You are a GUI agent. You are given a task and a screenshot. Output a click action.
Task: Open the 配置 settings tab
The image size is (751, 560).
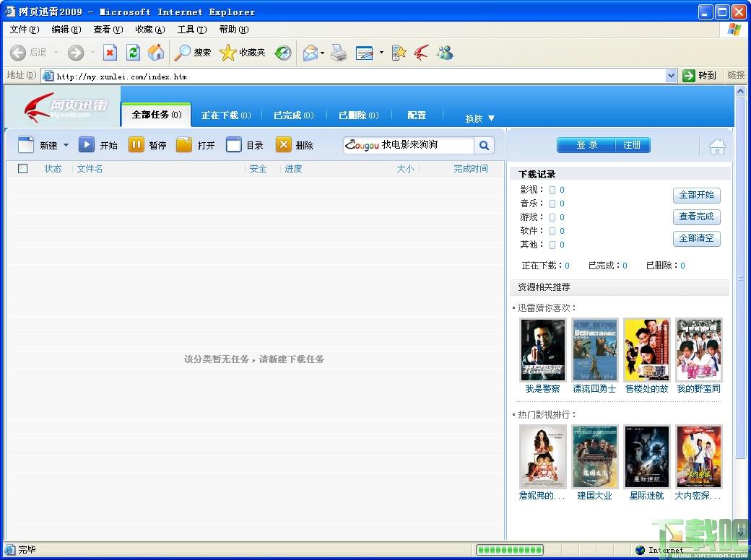[x=417, y=115]
